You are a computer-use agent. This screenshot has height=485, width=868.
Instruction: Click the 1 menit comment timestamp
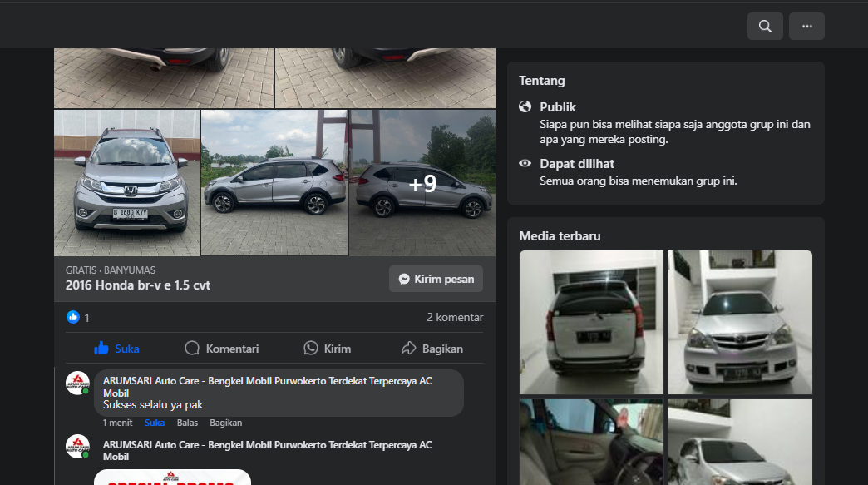pyautogui.click(x=117, y=423)
